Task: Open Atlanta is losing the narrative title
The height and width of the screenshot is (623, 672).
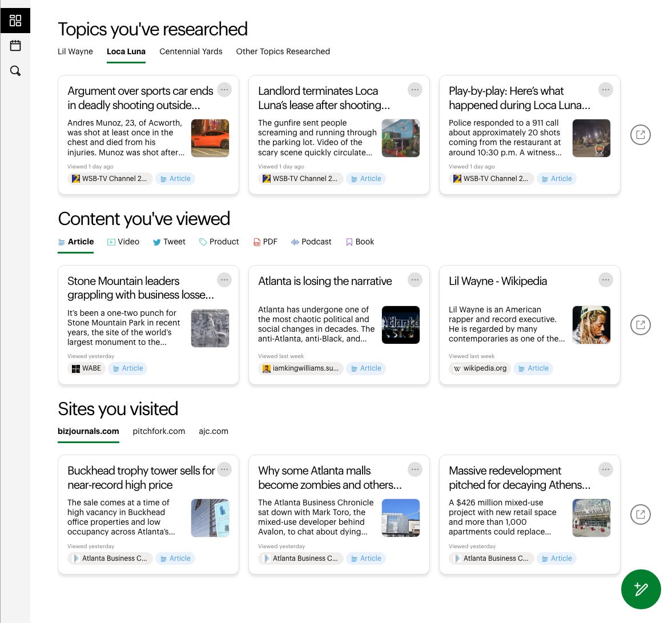Action: 325,282
